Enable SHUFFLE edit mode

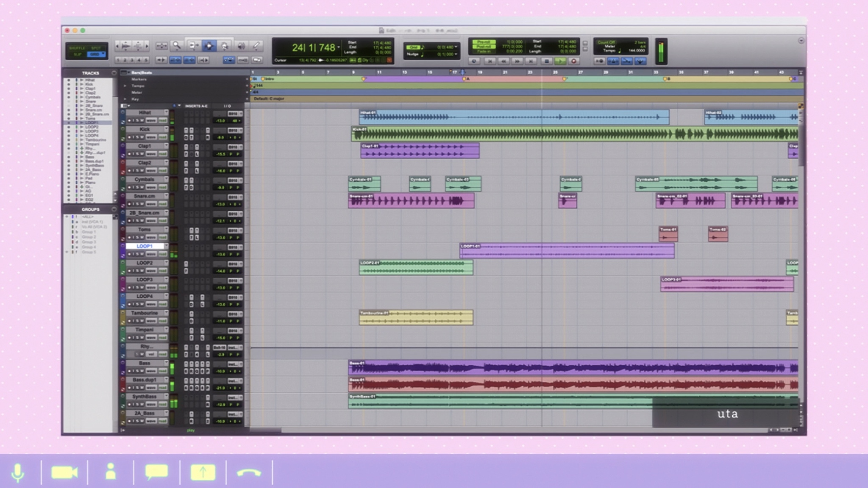coord(77,48)
